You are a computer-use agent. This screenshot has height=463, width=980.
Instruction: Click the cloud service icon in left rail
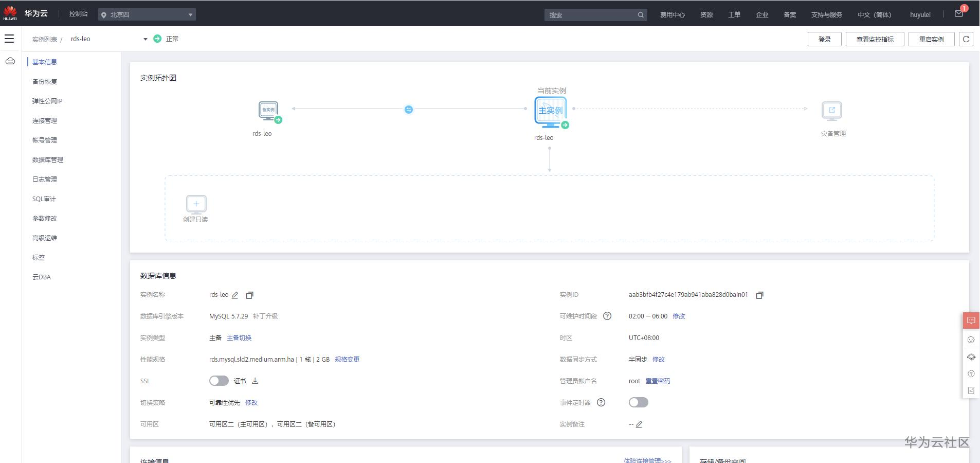point(10,61)
